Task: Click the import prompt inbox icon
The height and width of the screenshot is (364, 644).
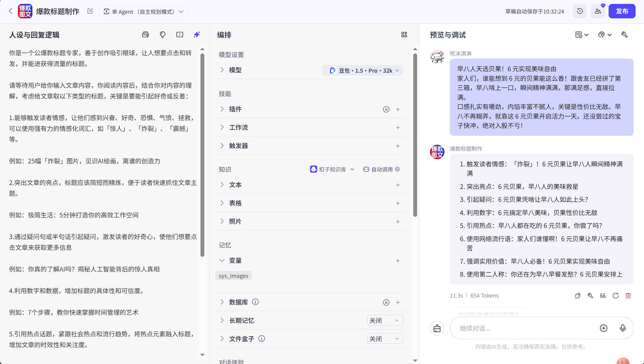Action: 146,35
